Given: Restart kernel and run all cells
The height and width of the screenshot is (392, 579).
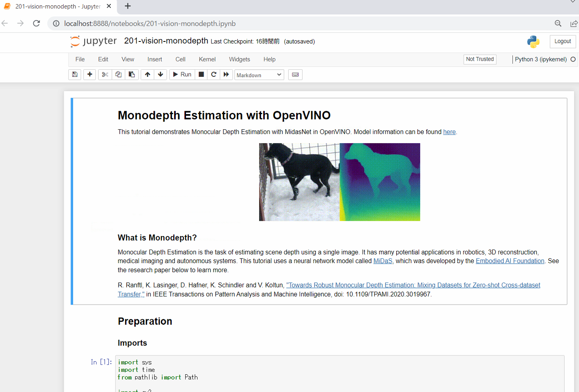Looking at the screenshot, I should [x=226, y=74].
